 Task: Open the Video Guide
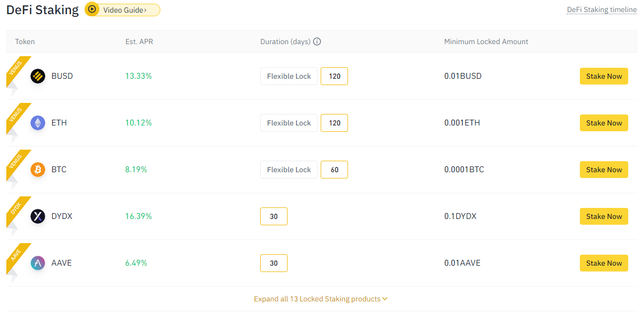click(x=125, y=9)
